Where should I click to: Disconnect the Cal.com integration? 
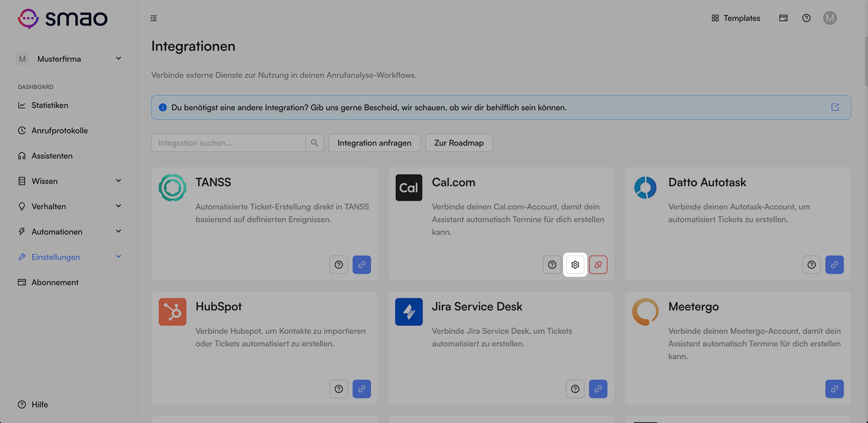(x=598, y=265)
